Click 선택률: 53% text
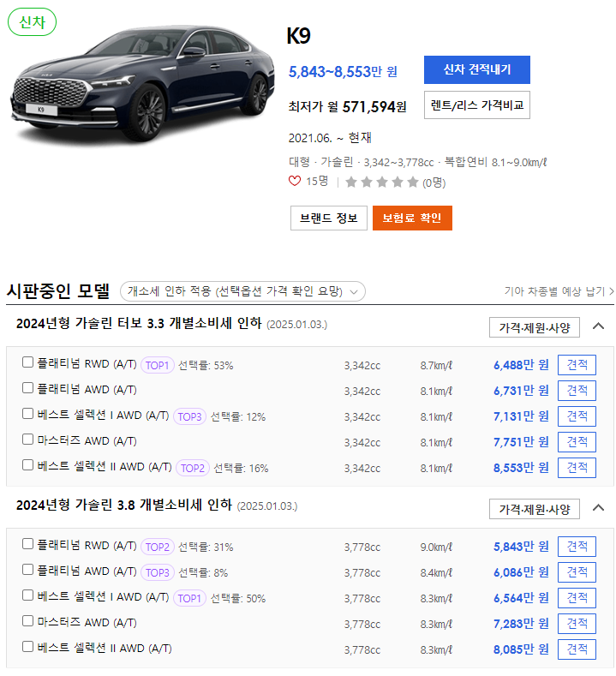Viewport: 616px width, 676px height. tap(206, 366)
